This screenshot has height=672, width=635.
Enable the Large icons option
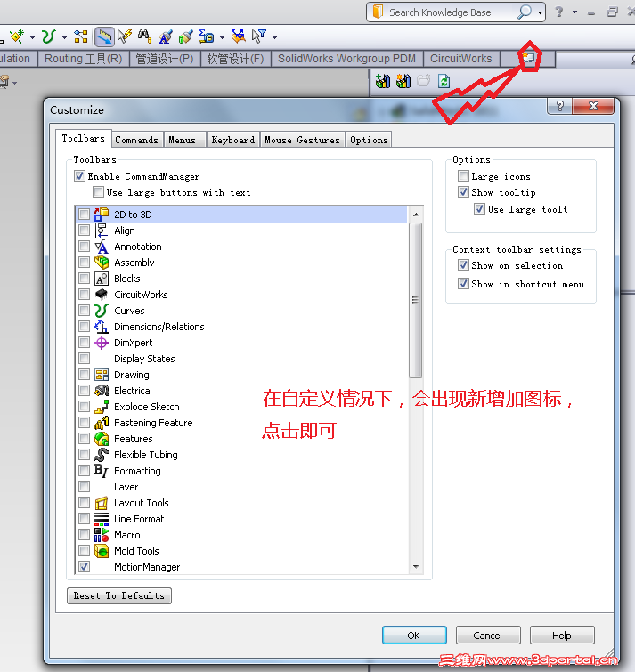463,176
